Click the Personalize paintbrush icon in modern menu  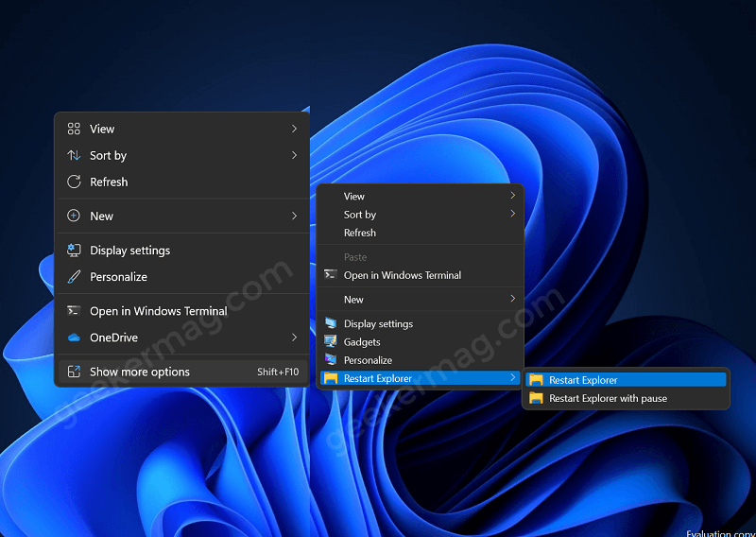coord(74,277)
